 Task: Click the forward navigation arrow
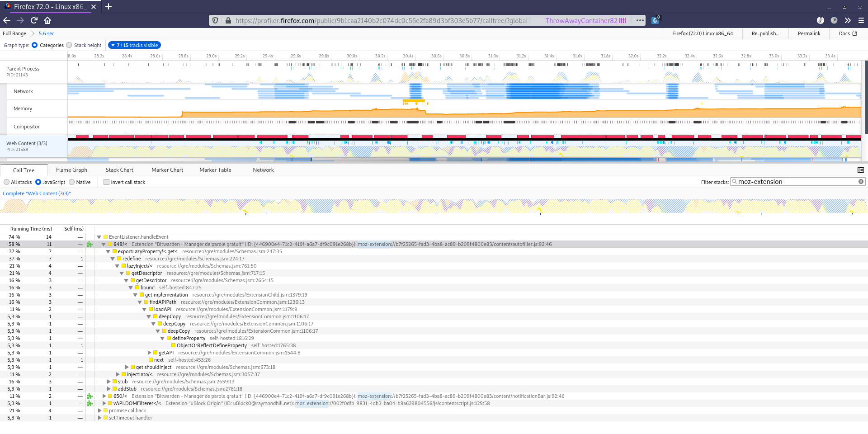(x=20, y=20)
